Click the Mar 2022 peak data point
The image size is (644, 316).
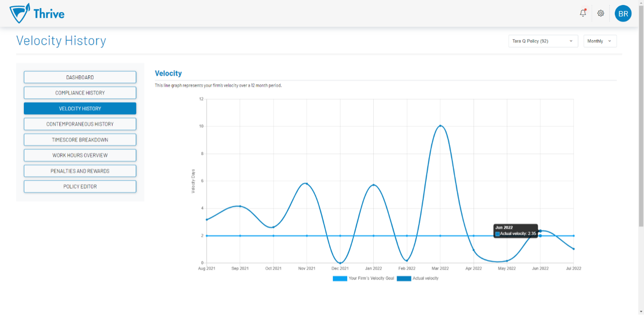pos(440,126)
